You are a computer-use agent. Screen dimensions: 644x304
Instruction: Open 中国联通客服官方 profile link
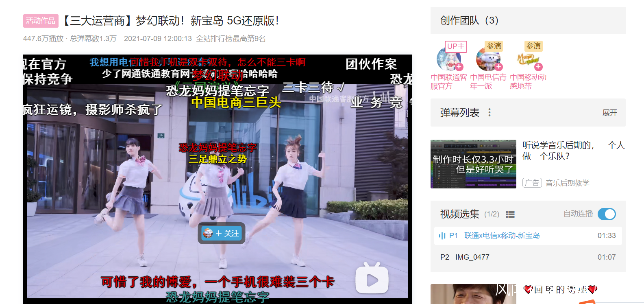(x=449, y=82)
